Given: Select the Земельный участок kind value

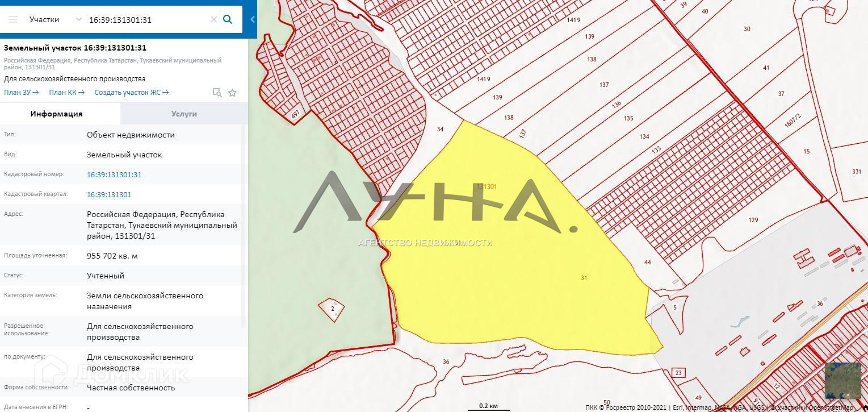Looking at the screenshot, I should point(124,155).
